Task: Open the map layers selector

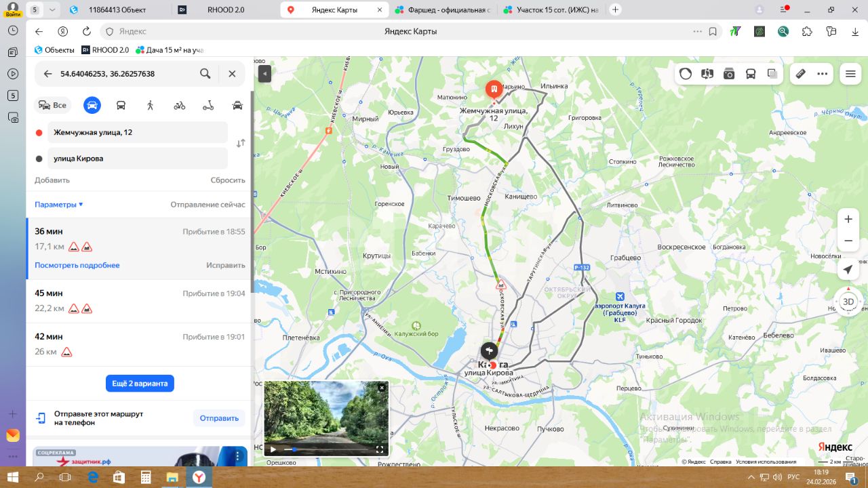Action: [772, 74]
